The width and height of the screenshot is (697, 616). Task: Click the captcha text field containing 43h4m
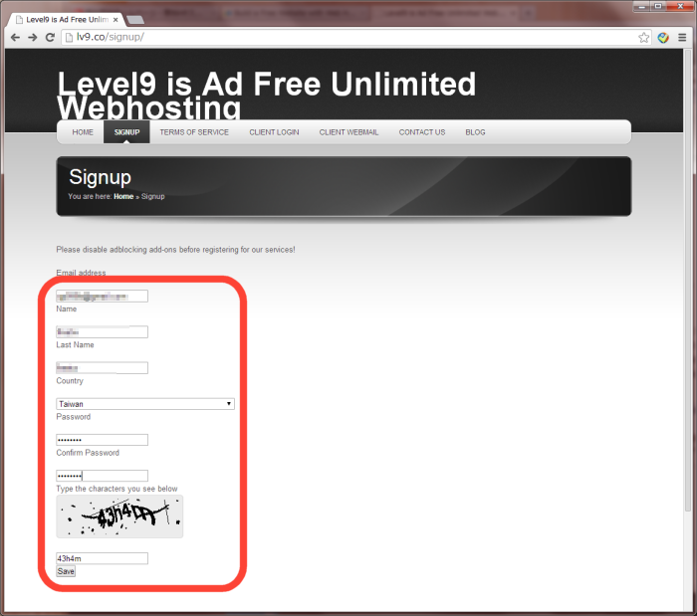(102, 558)
